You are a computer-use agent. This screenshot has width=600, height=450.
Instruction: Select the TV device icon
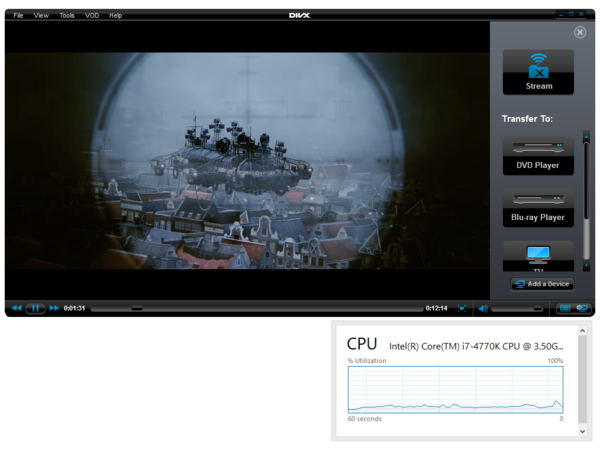tap(538, 256)
